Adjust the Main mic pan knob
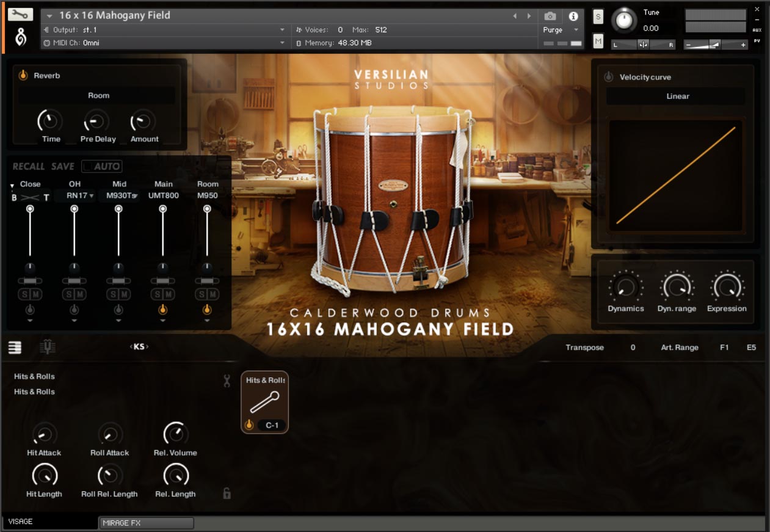Image resolution: width=770 pixels, height=532 pixels. 162,268
